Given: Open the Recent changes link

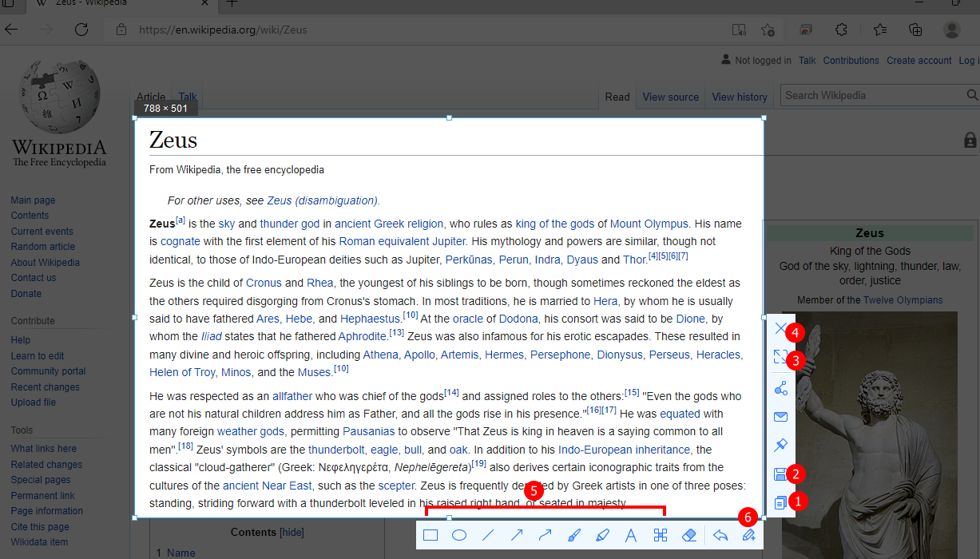Looking at the screenshot, I should [x=46, y=387].
